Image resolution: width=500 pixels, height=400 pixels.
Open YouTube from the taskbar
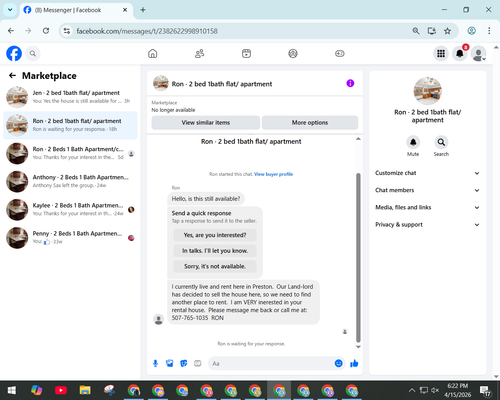pos(61,390)
